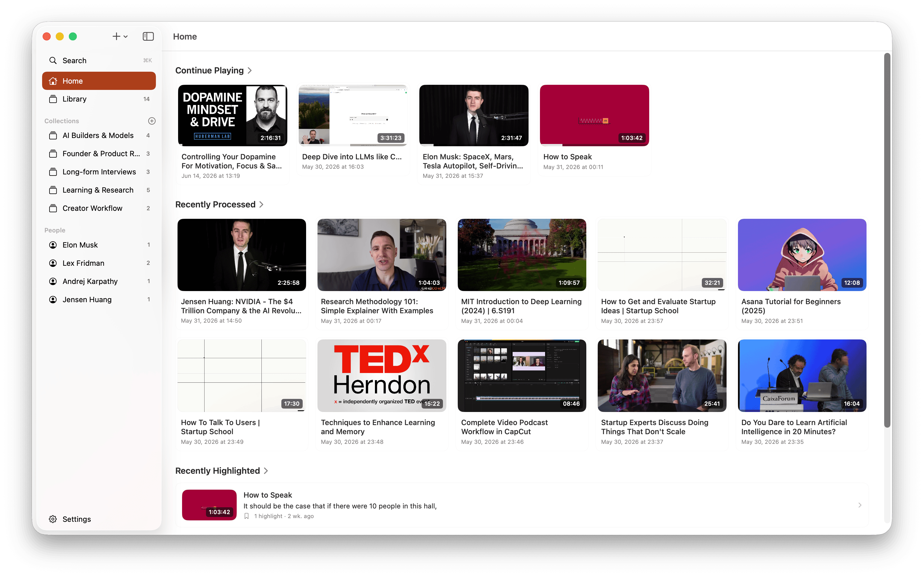Expand the Recently Processed section chevron

pos(261,205)
